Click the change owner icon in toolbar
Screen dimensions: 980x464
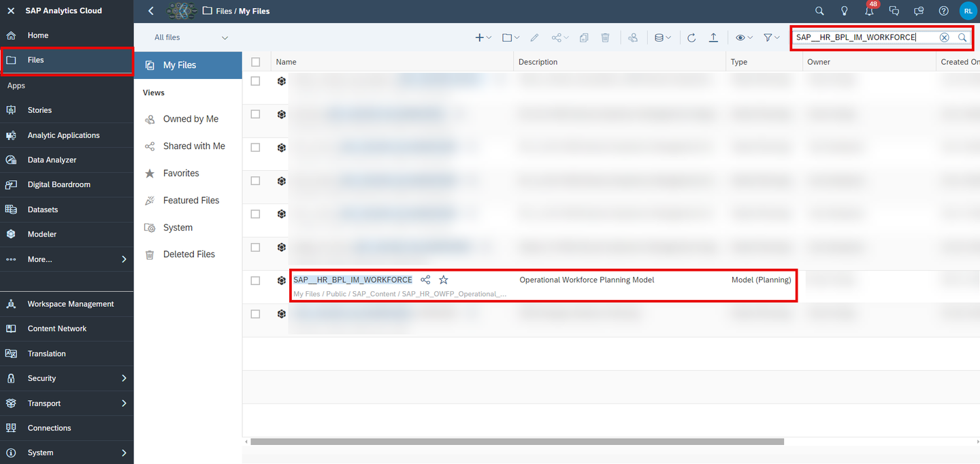pos(633,38)
